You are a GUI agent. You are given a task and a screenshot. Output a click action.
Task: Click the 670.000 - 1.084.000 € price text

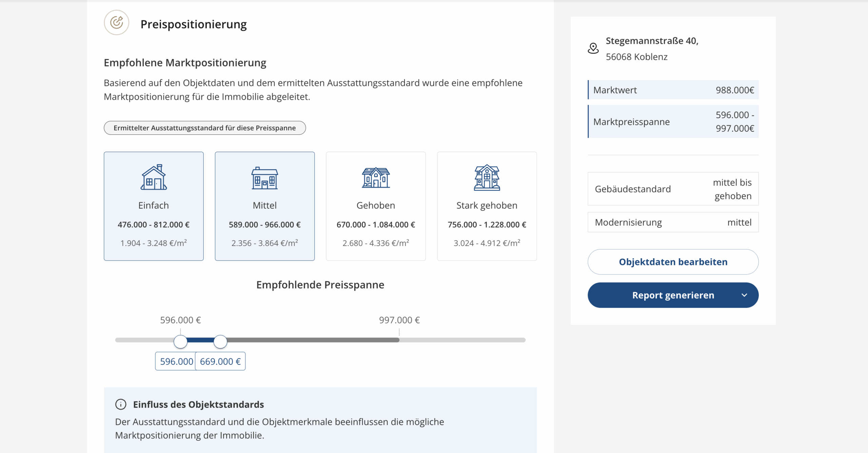click(376, 225)
